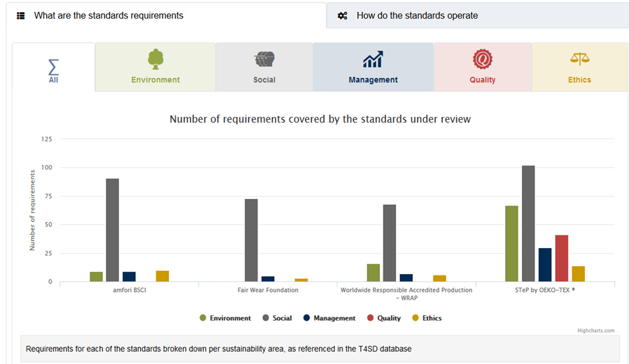Open the Highcharts.com credit link

[x=596, y=331]
